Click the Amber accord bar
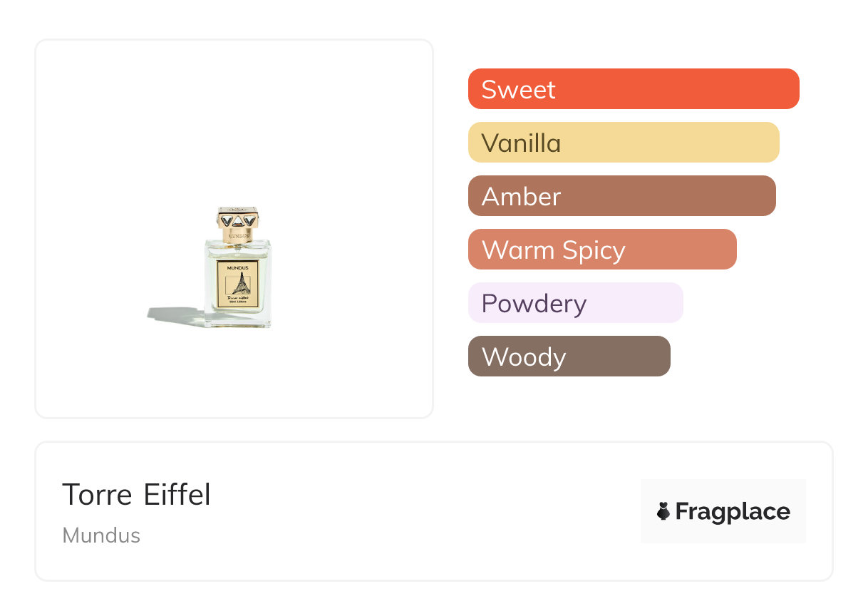868x616 pixels. pos(621,196)
